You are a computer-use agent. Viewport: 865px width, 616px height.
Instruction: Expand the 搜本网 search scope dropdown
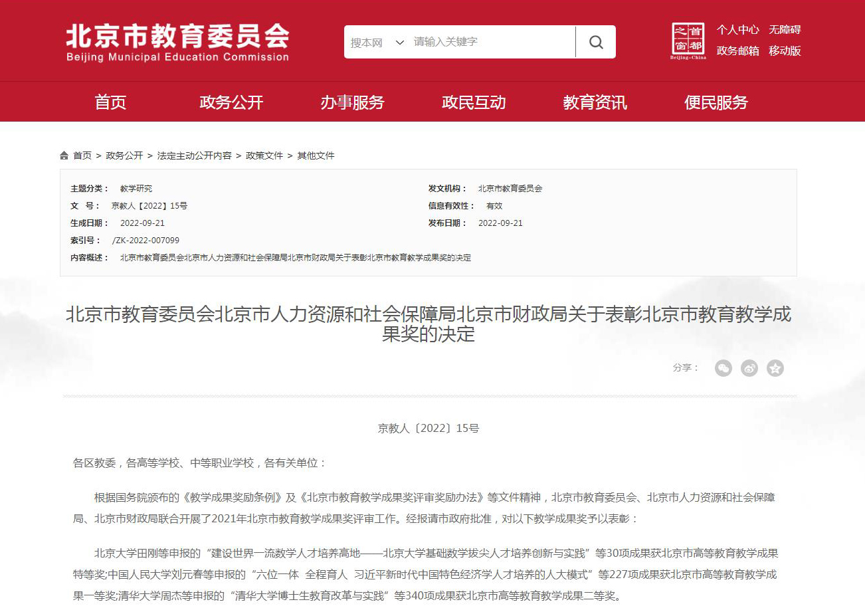coord(367,43)
